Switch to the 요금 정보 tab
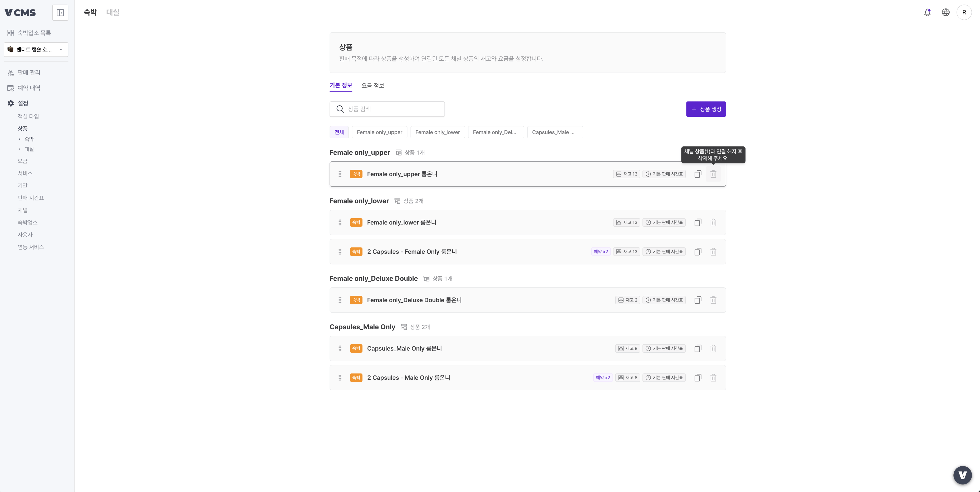Image resolution: width=980 pixels, height=492 pixels. 373,86
